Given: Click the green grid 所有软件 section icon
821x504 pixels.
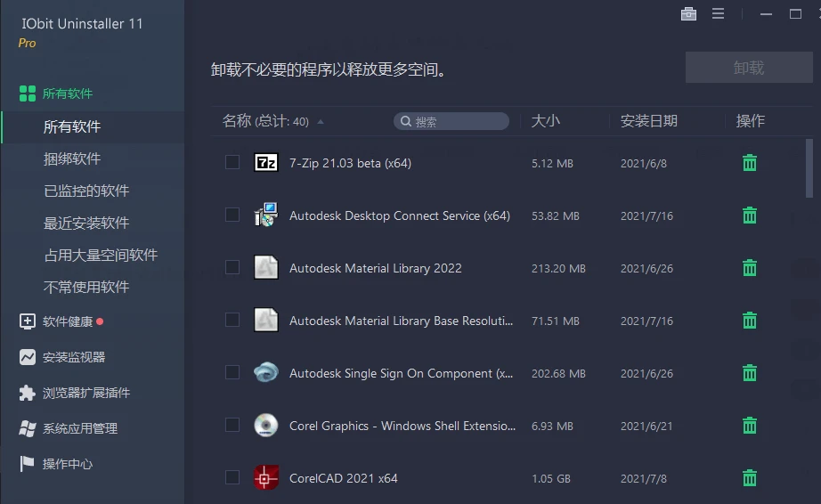Looking at the screenshot, I should pyautogui.click(x=28, y=93).
